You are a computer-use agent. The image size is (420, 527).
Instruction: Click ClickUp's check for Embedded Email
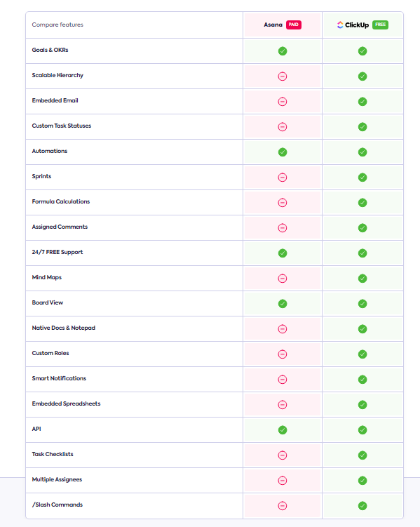coord(363,102)
